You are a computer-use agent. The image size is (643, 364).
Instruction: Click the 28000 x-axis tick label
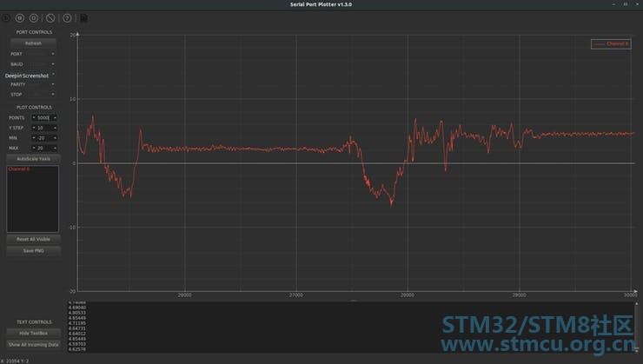click(x=408, y=295)
